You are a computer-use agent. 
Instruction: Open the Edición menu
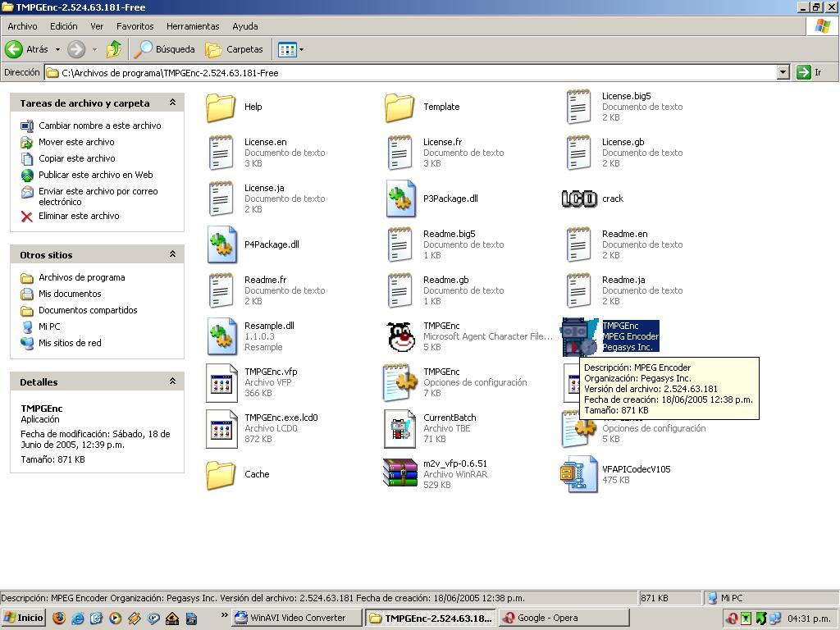(64, 26)
